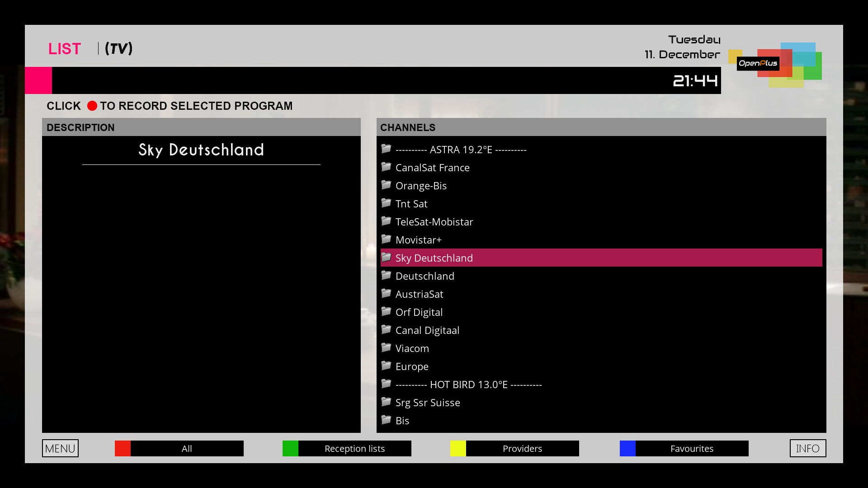Switch to the Providers view
The width and height of the screenshot is (868, 488).
coord(523,448)
